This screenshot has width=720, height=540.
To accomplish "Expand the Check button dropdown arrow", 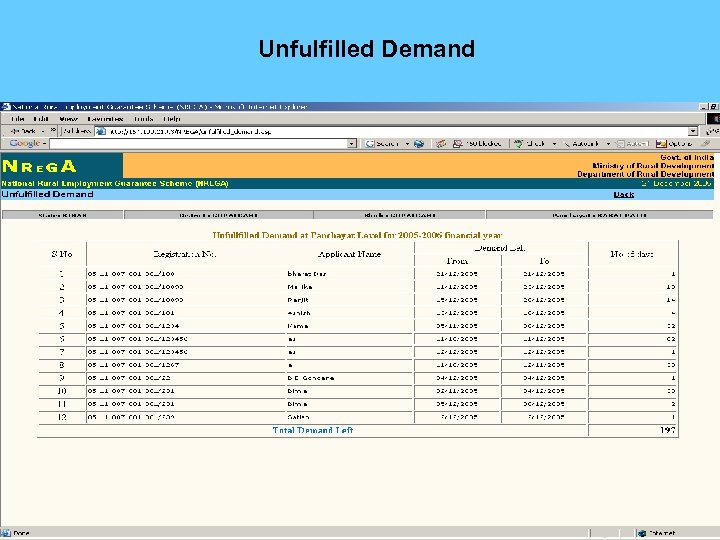I will point(554,144).
